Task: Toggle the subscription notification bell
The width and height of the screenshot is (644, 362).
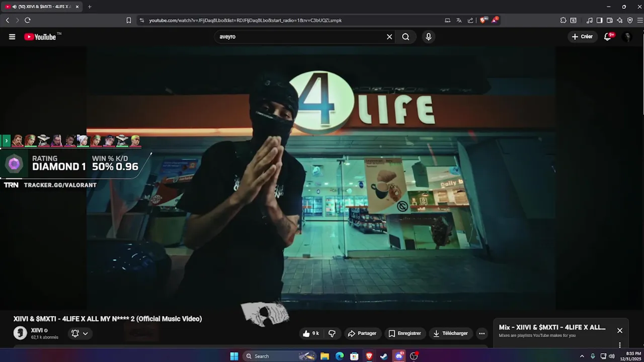Action: [x=75, y=333]
